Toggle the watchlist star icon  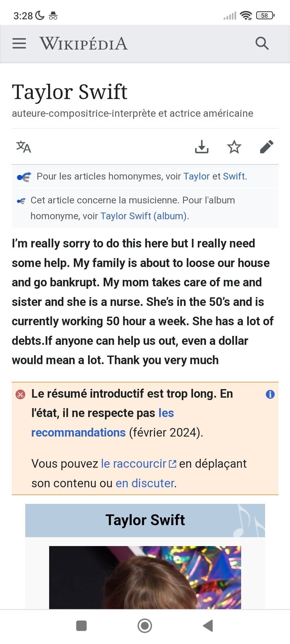[234, 147]
